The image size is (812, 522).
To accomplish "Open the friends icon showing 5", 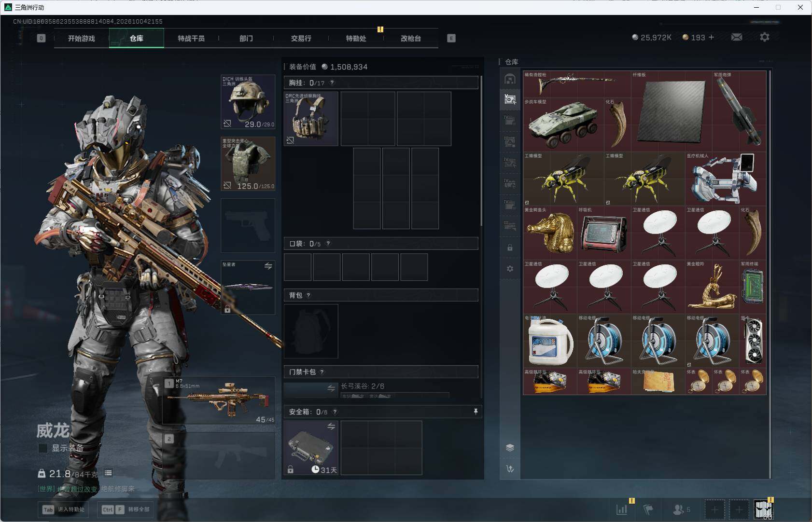I will coord(681,509).
